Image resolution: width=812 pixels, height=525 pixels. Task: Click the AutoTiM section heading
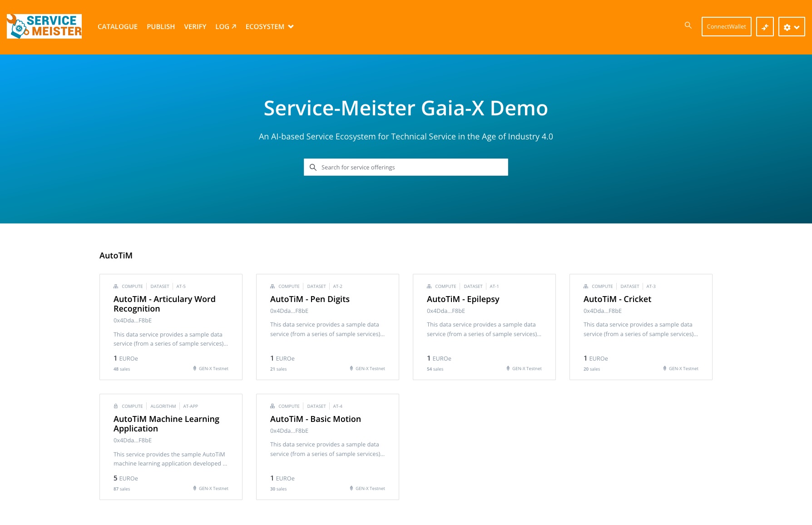[x=116, y=256]
